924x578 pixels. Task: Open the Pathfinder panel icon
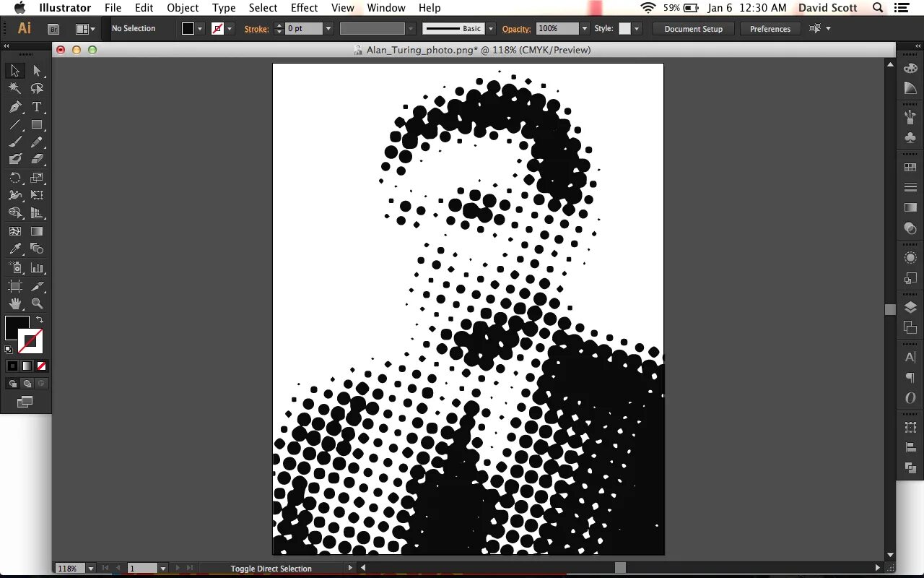click(910, 468)
